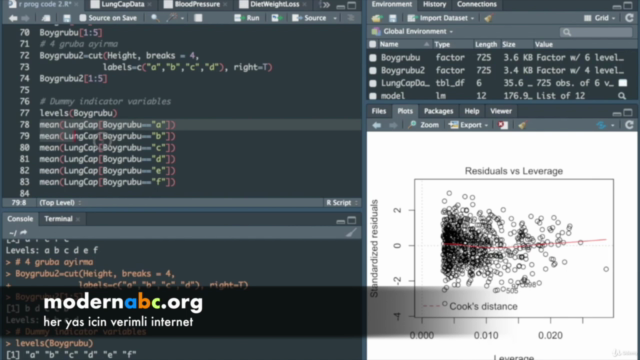Check the model object checkbox
Image resolution: width=640 pixels, height=360 pixels.
pos(373,96)
